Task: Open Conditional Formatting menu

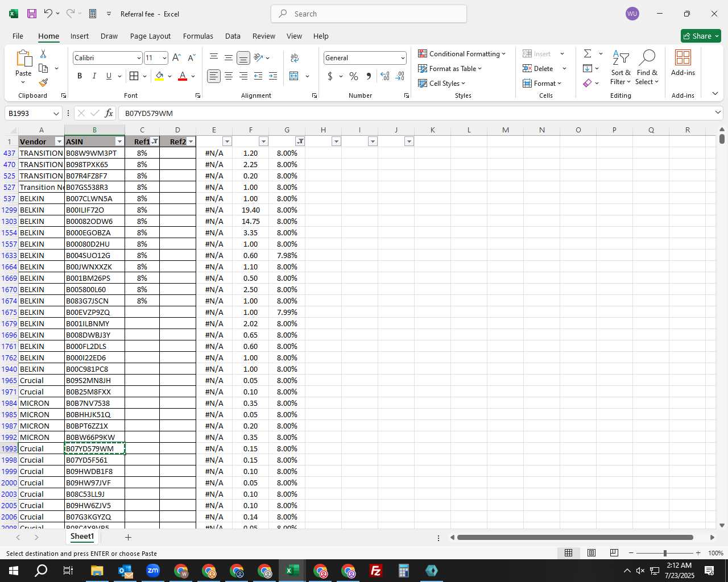Action: point(462,53)
